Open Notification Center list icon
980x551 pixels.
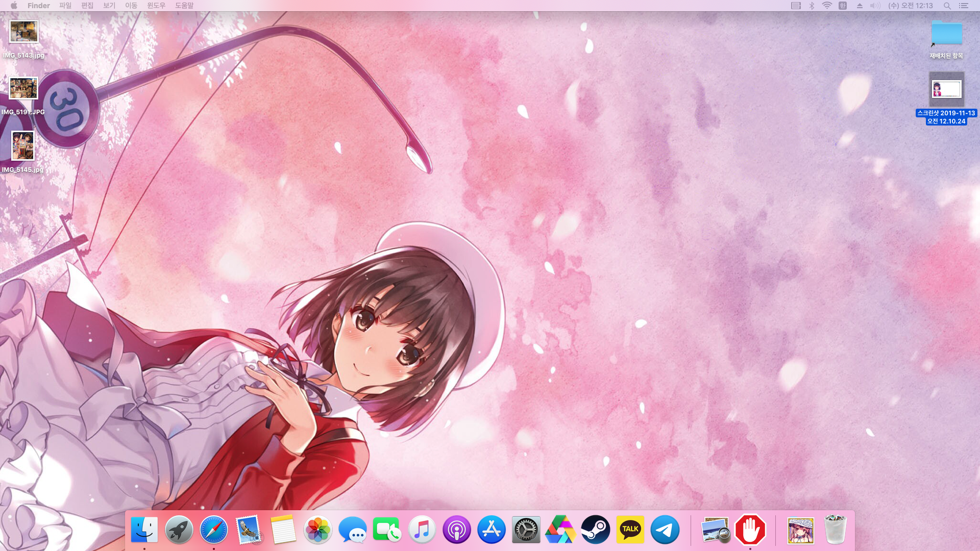964,6
